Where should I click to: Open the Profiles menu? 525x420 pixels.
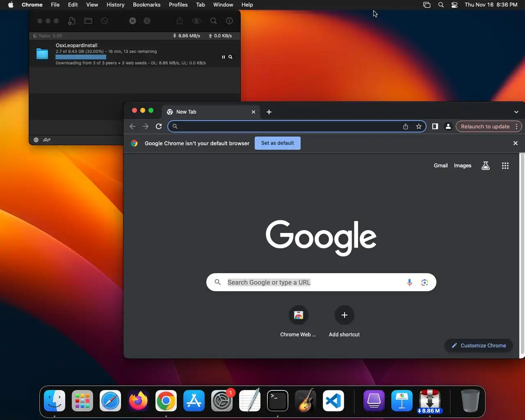178,5
